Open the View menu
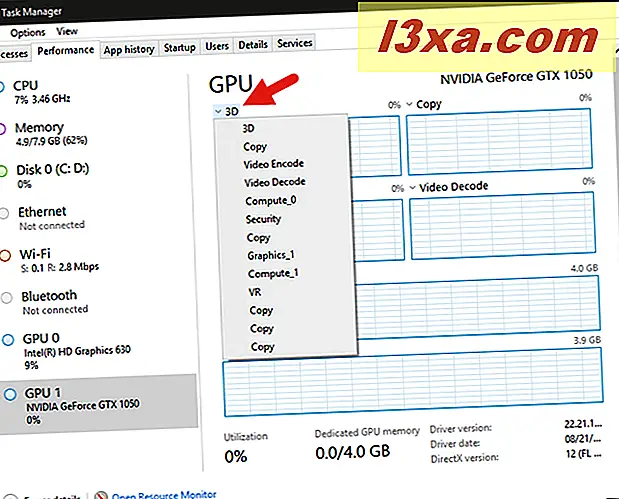The width and height of the screenshot is (619, 499). point(67,31)
